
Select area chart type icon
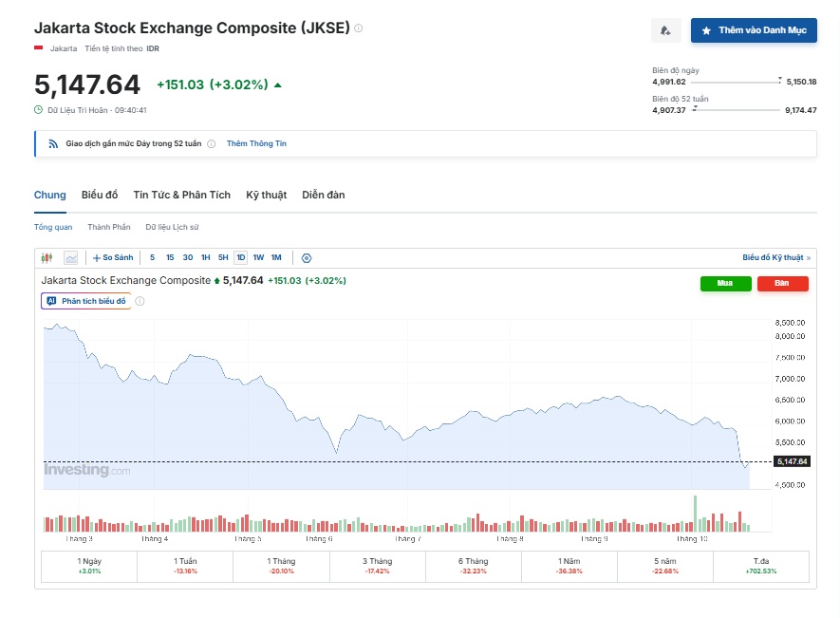coord(71,258)
